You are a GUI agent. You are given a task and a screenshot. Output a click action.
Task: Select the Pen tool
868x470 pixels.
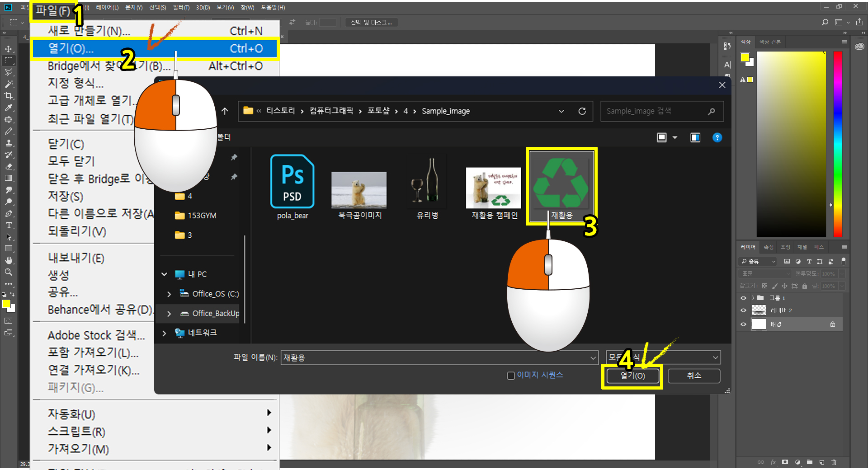9,213
